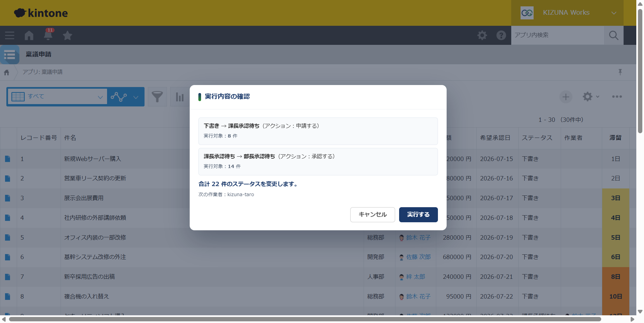Click the search magnifier icon
The height and width of the screenshot is (323, 644).
click(x=614, y=35)
